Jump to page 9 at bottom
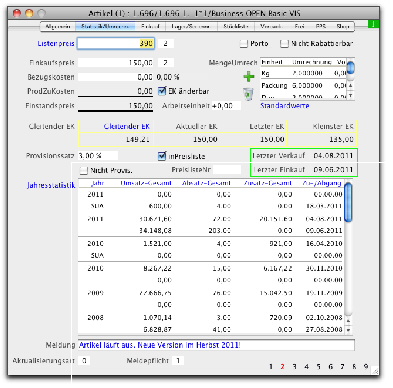The height and width of the screenshot is (388, 393). (366, 367)
